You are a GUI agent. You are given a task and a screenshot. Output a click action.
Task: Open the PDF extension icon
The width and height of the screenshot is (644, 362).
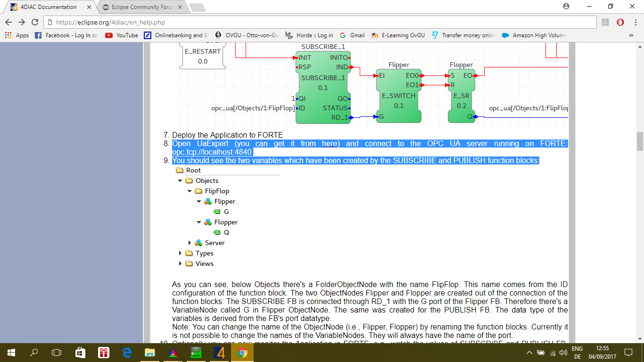[605, 22]
